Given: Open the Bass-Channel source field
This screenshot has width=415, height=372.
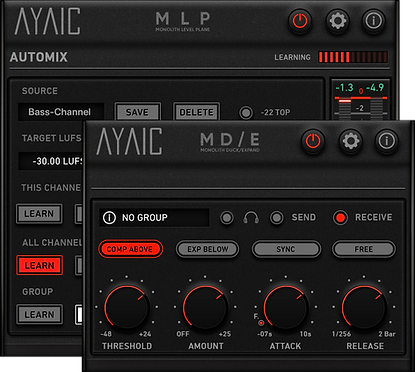Looking at the screenshot, I should (61, 112).
